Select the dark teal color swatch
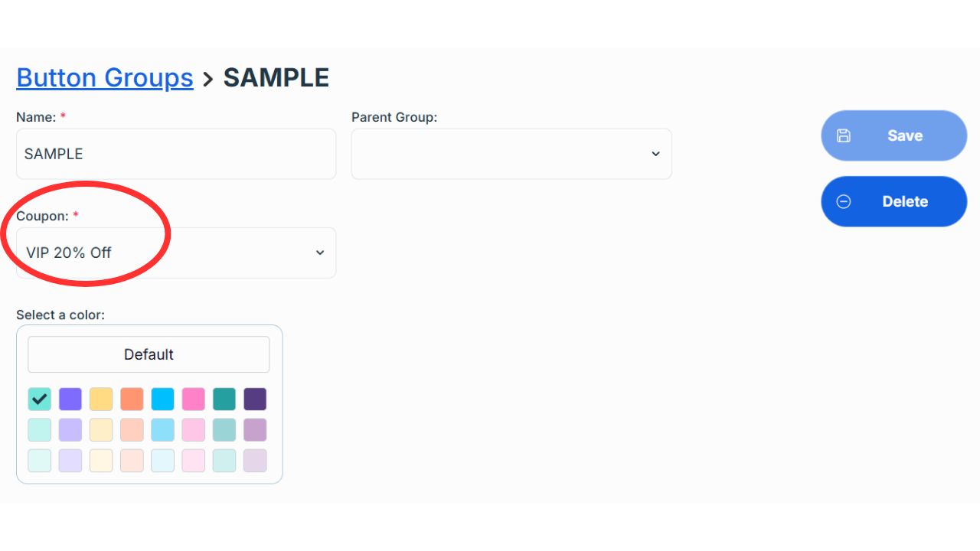The image size is (980, 551). click(224, 399)
